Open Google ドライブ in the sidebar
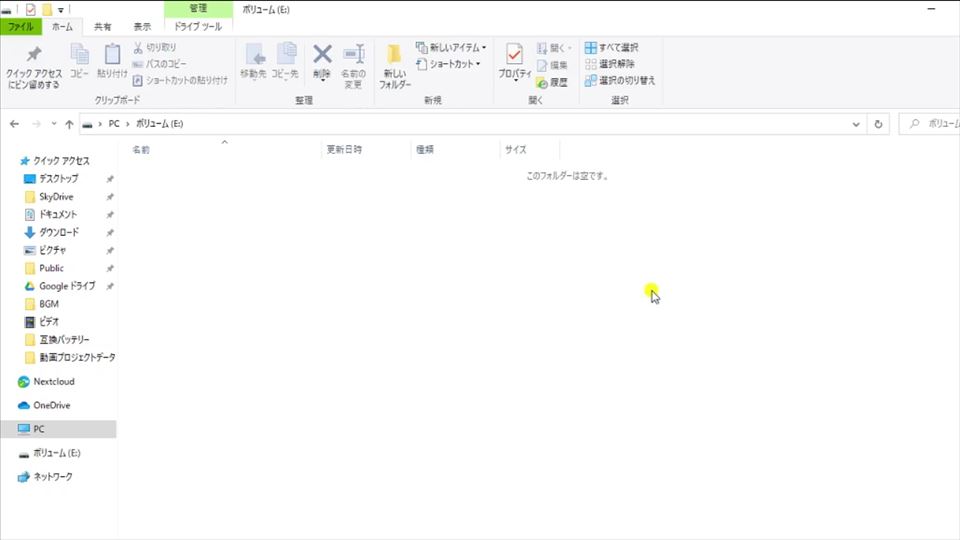Image resolution: width=960 pixels, height=540 pixels. pos(67,286)
